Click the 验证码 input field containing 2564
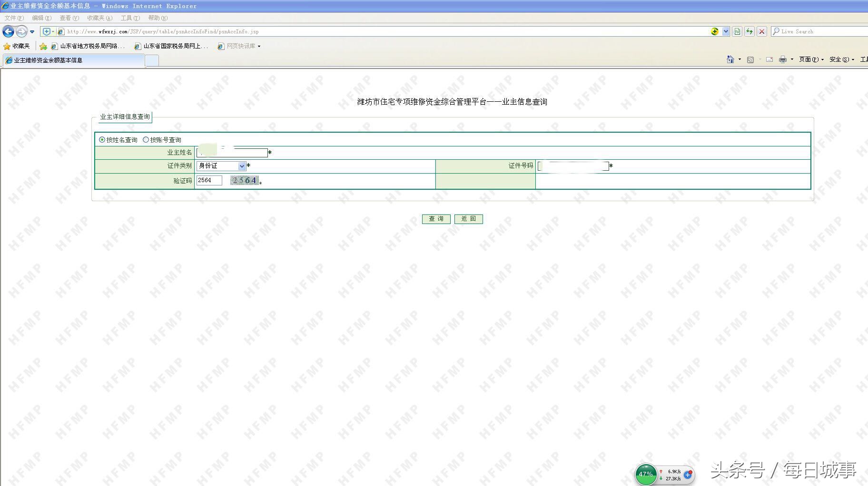The image size is (868, 486). [209, 180]
